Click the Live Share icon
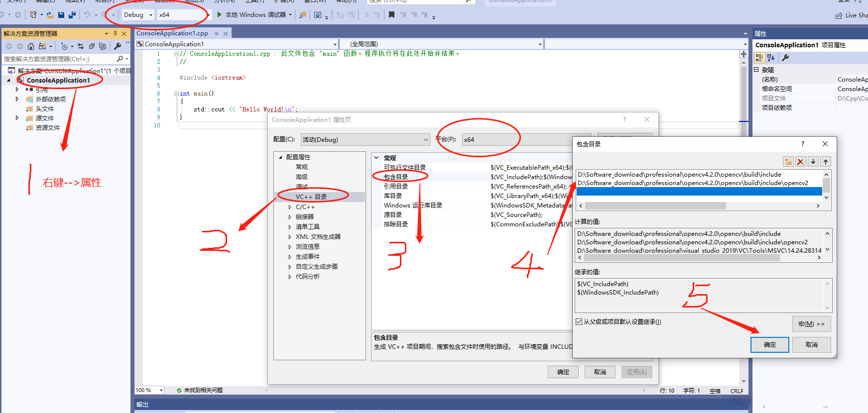Screen dimensions: 868x413 tap(839, 15)
